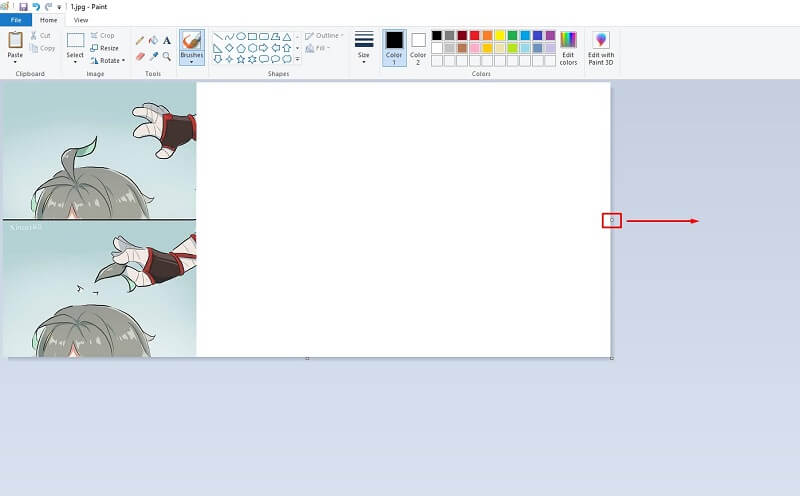Open the shape Fill dropdown
This screenshot has height=496, width=800.
click(x=318, y=48)
